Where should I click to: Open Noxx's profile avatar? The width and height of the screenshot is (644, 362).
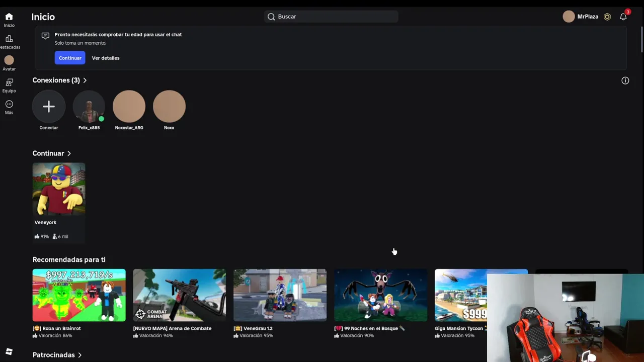169,107
